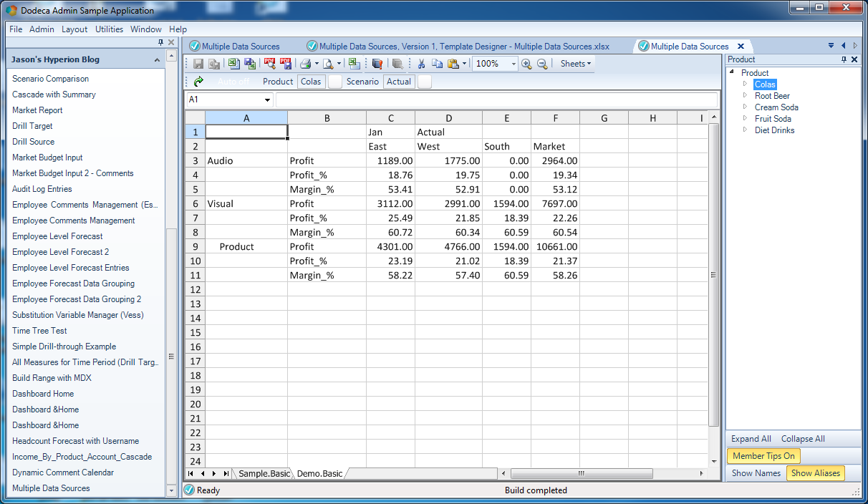Click the Cut scissors icon
Image resolution: width=868 pixels, height=504 pixels.
(422, 64)
